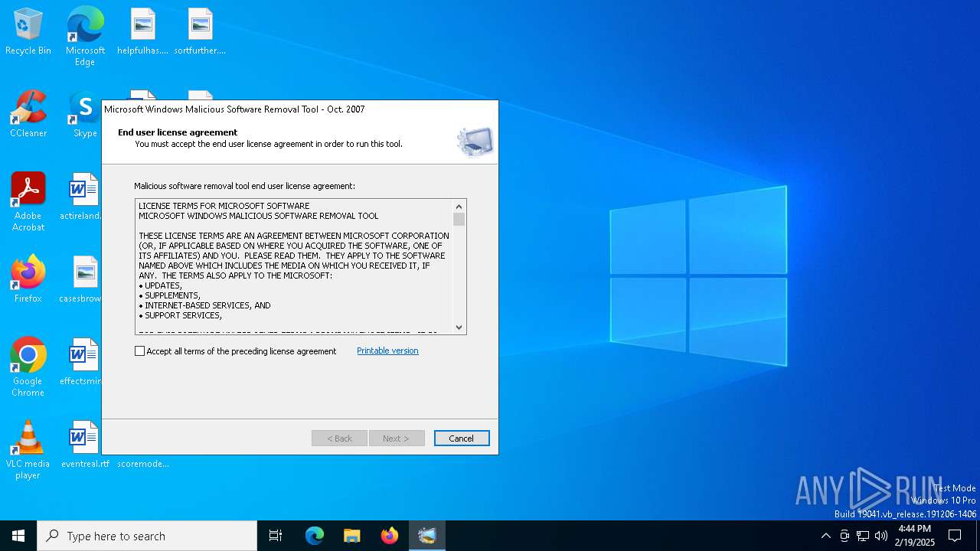Image resolution: width=980 pixels, height=551 pixels.
Task: Select the Firefox desktop shortcut
Action: point(28,279)
